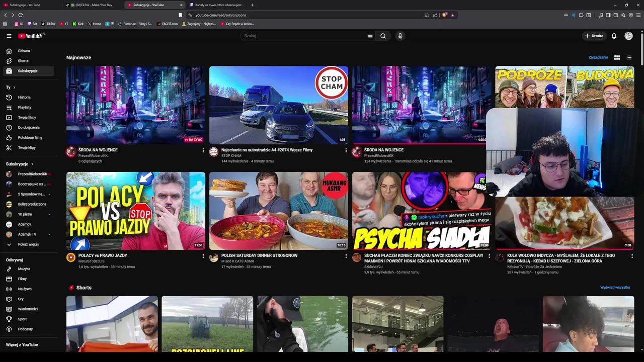Click the Utwórz create button
644x362 pixels.
tap(594, 36)
